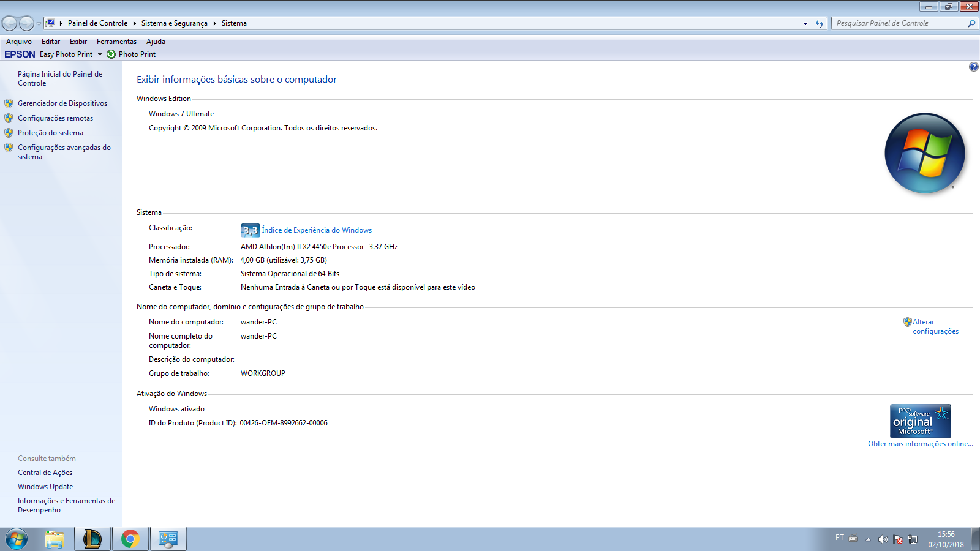The image size is (980, 551).
Task: Click Sistema in breadcrumb path
Action: pos(234,23)
